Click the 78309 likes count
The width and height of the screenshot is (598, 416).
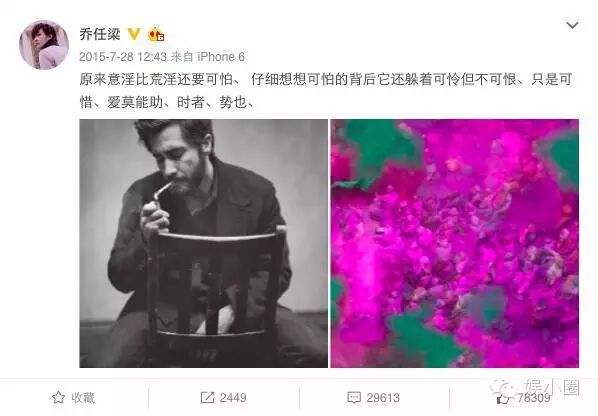point(534,398)
